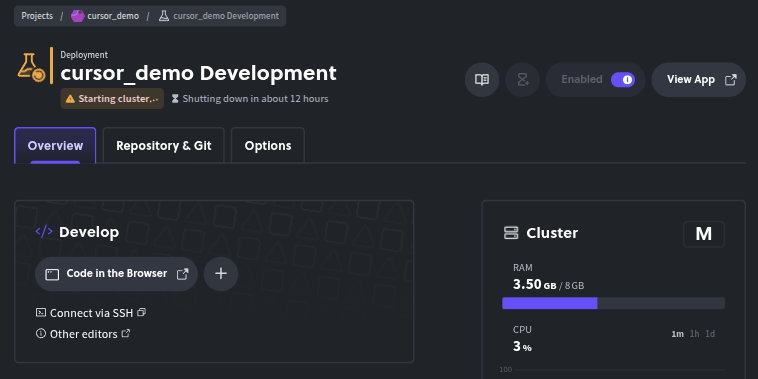
Task: Switch to the Overview tab
Action: 55,146
